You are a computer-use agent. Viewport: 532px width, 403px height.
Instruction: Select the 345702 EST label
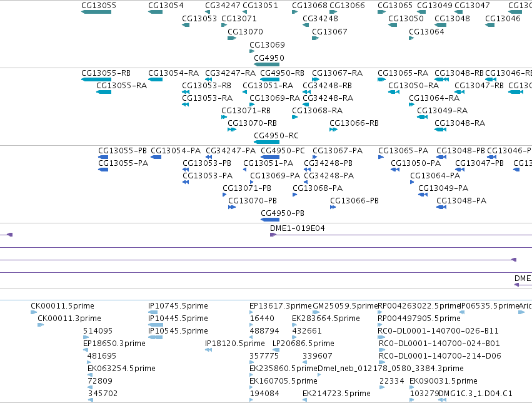[x=103, y=394]
